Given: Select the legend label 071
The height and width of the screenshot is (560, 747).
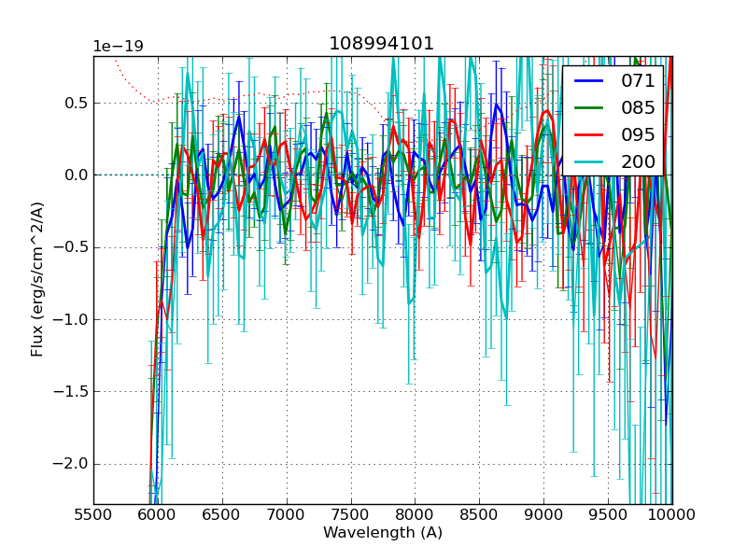Looking at the screenshot, I should pyautogui.click(x=638, y=81).
